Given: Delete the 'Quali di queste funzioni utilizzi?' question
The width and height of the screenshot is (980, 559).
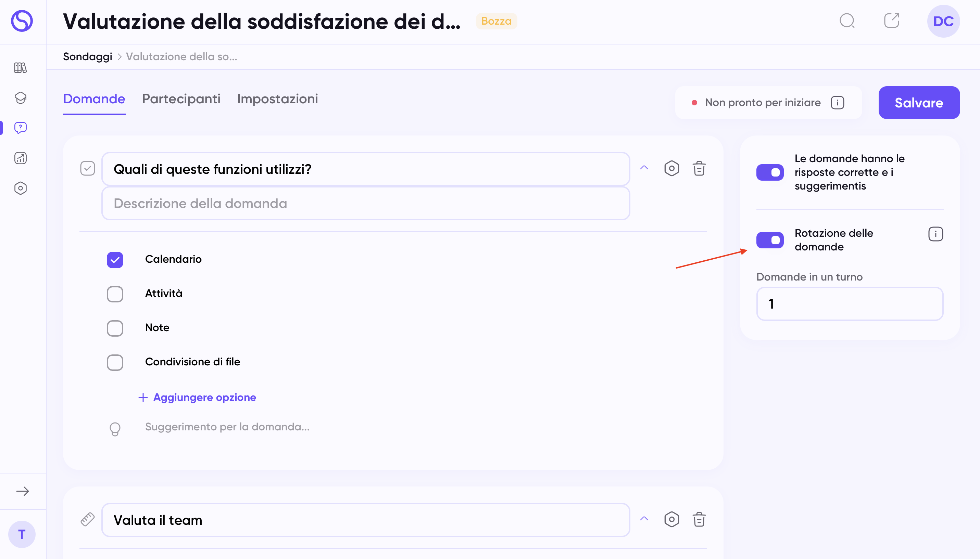Looking at the screenshot, I should pyautogui.click(x=699, y=169).
